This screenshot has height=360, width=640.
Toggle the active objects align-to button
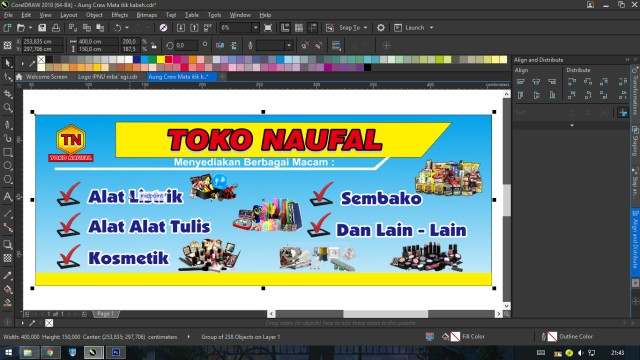[x=622, y=112]
